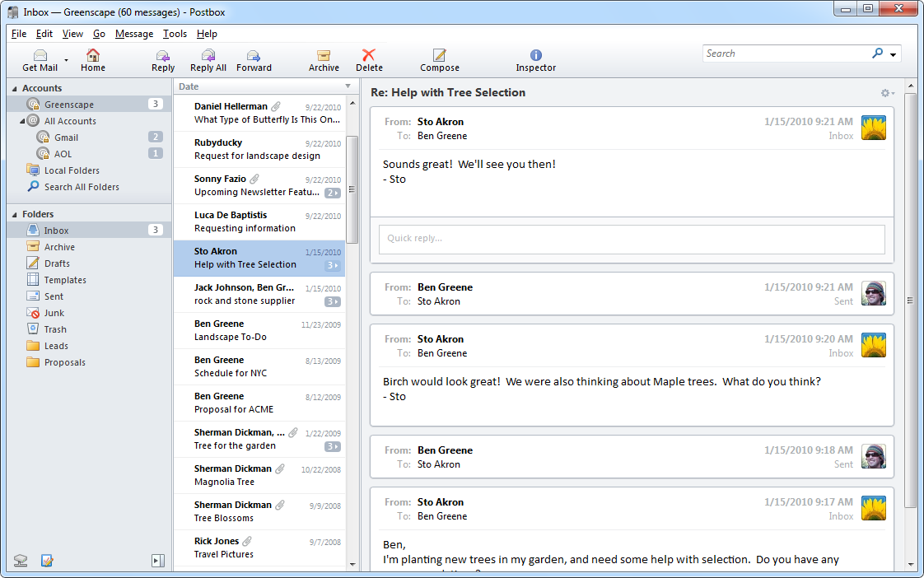The image size is (924, 578).
Task: Delete the selected message
Action: pos(369,56)
